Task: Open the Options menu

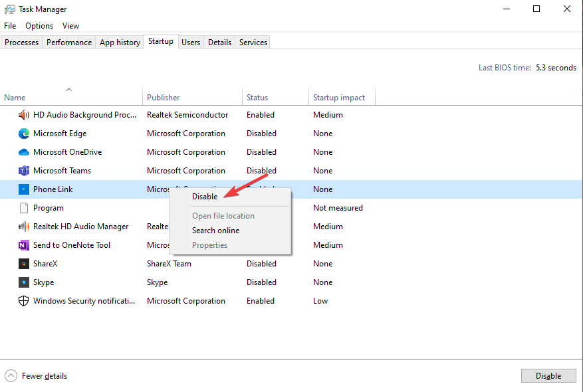Action: [39, 26]
